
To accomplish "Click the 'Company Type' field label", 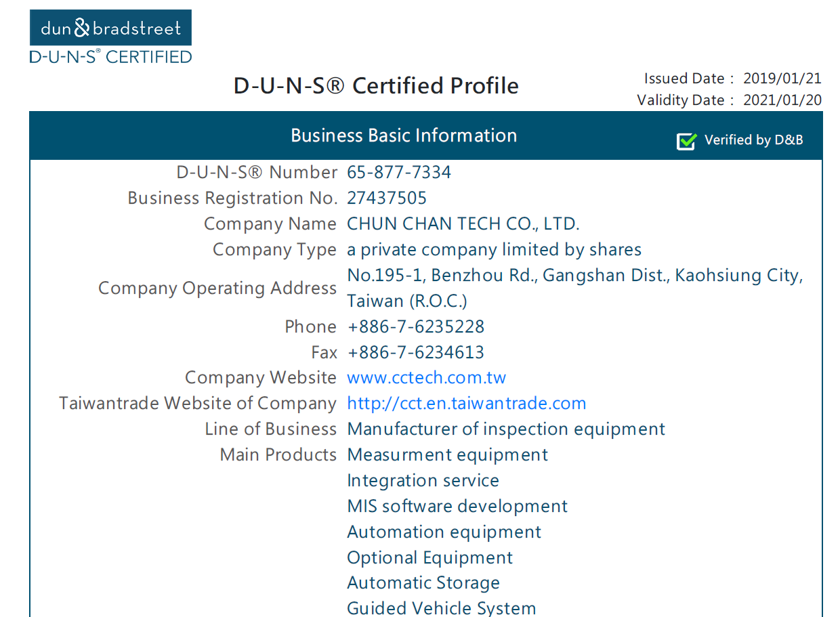I will [x=274, y=249].
